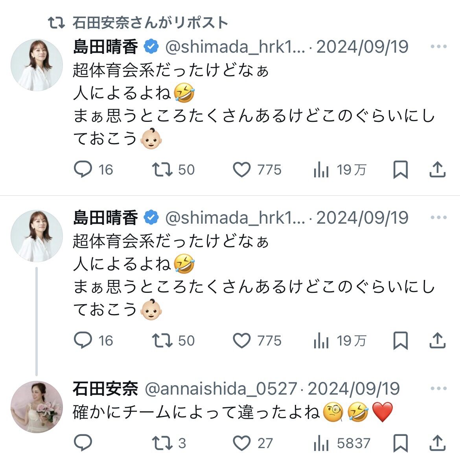Screen dimensions: 460x476
Task: Open more options on first post
Action: click(438, 47)
